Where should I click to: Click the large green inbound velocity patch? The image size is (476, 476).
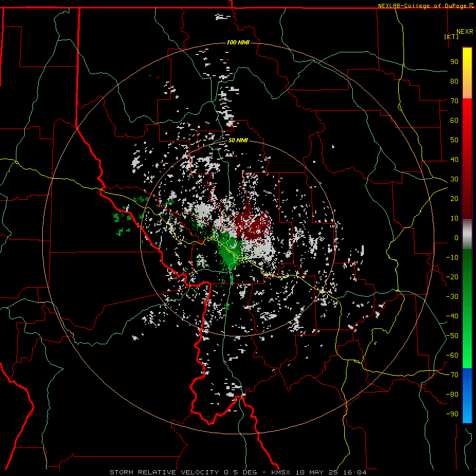[x=229, y=250]
